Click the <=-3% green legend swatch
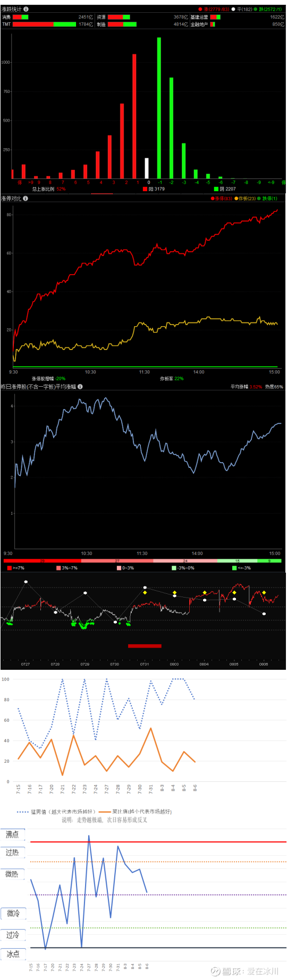The height and width of the screenshot is (980, 287). pos(234,568)
